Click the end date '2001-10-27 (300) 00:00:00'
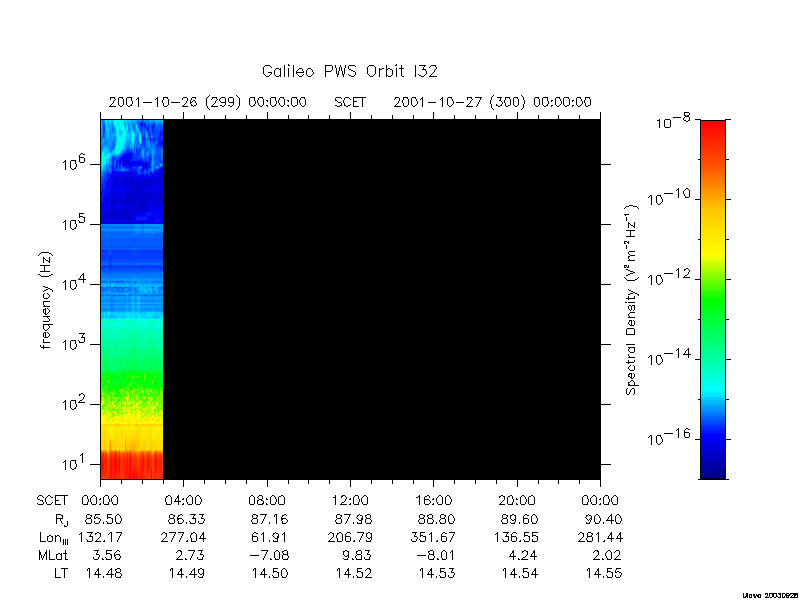The image size is (800, 600). (x=492, y=102)
